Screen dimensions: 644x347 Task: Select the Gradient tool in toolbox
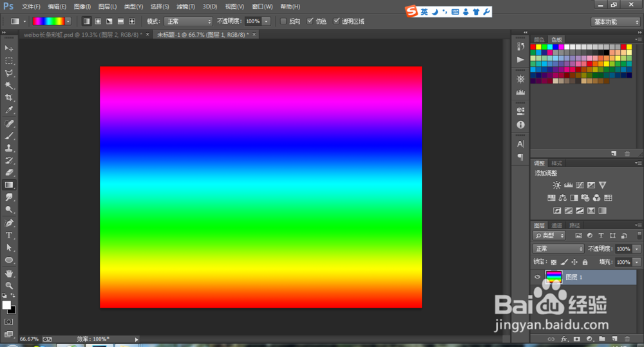pos(8,185)
